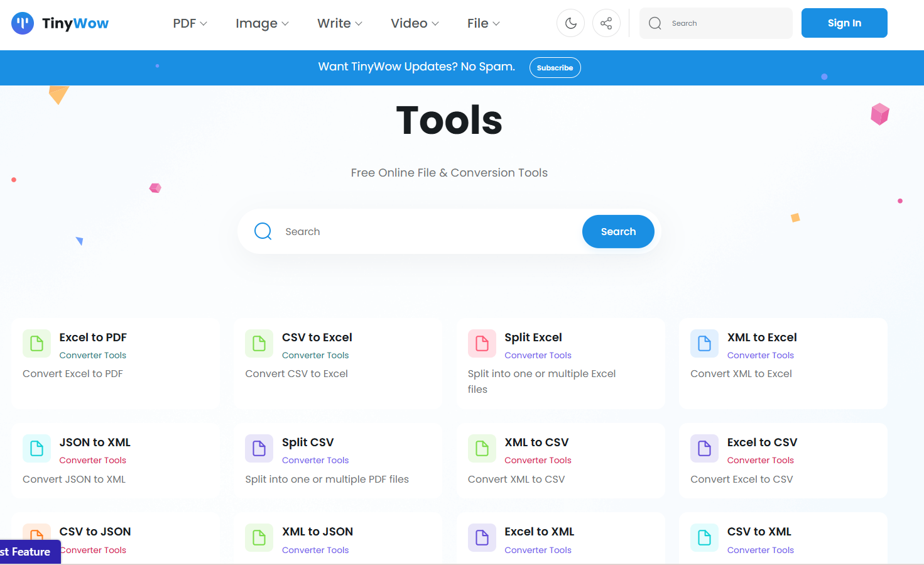Open the XML to JSON tool title
This screenshot has width=924, height=565.
[317, 532]
